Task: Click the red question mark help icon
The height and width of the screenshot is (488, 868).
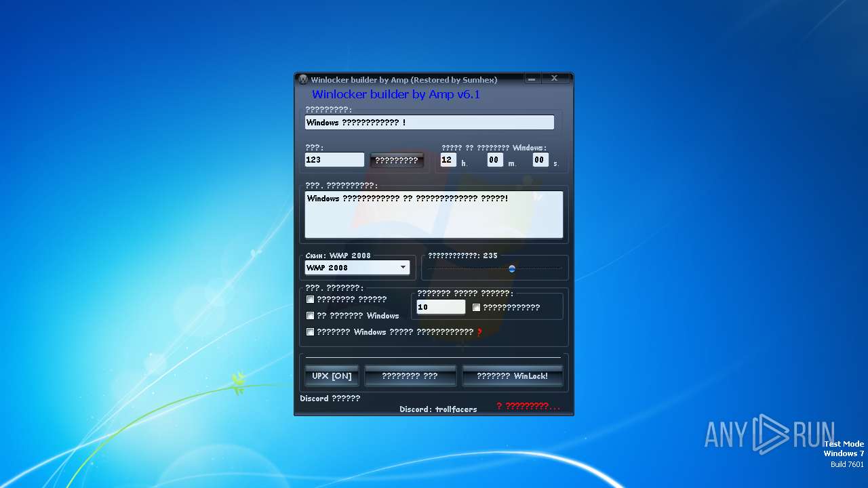Action: tap(479, 332)
